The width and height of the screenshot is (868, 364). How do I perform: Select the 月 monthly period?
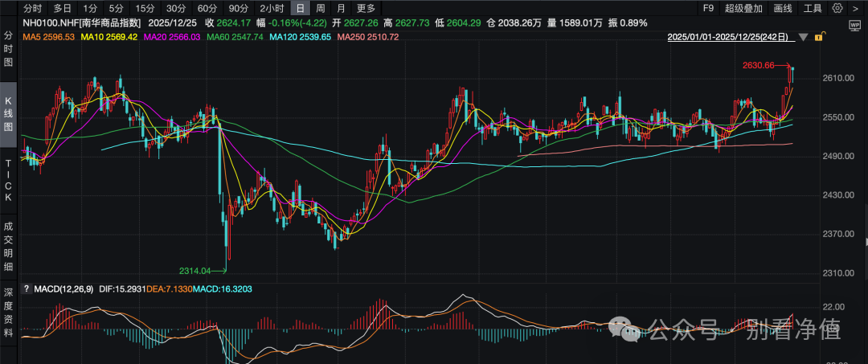pos(341,8)
